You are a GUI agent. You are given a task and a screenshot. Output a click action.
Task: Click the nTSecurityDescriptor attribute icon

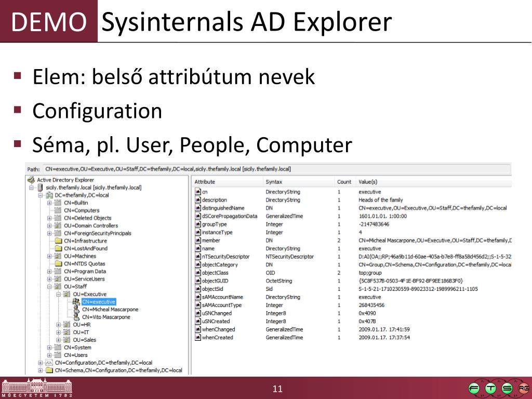coord(198,257)
